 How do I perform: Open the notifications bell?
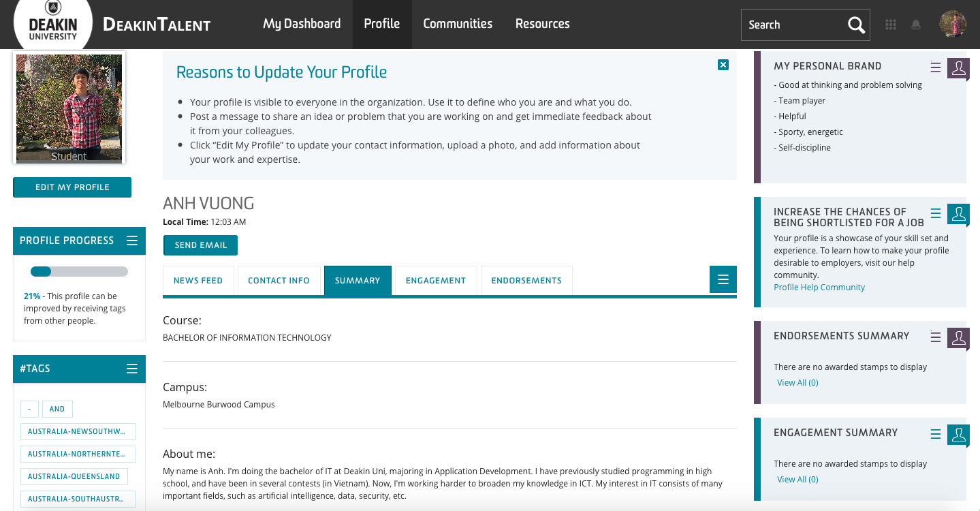tap(916, 25)
